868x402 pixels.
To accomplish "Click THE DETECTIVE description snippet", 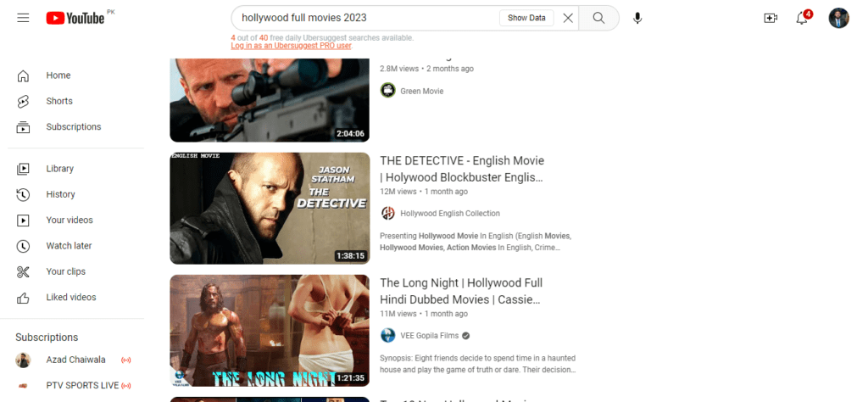I will tap(476, 242).
